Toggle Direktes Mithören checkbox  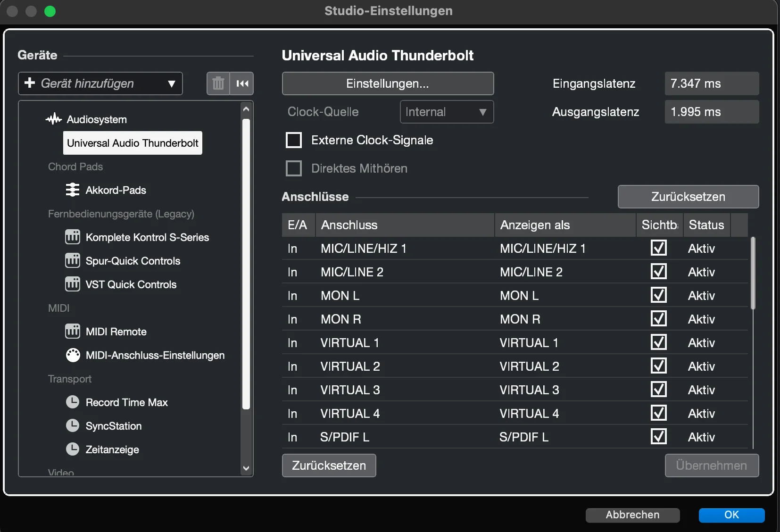(x=294, y=168)
